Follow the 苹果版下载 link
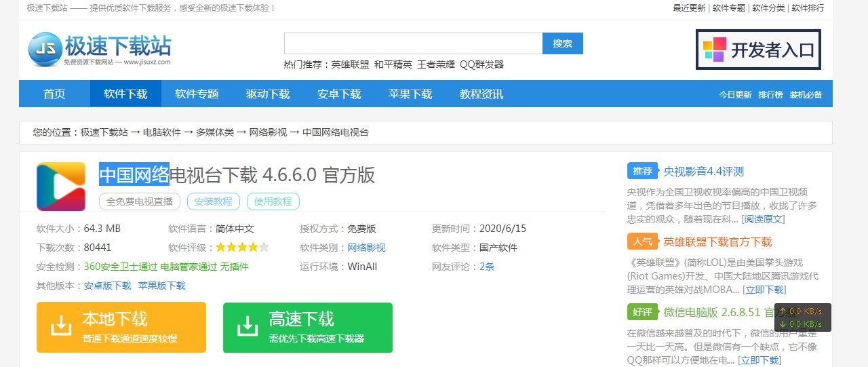The width and height of the screenshot is (868, 367). coord(161,286)
